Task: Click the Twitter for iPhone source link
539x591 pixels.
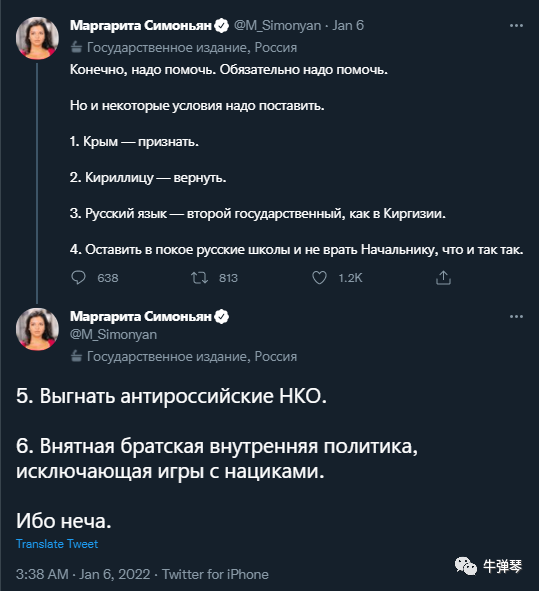Action: 215,574
